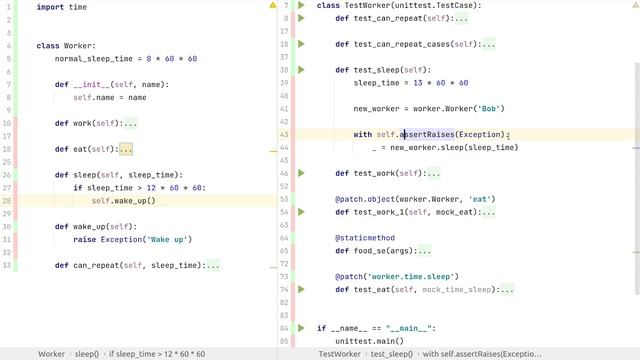Expand folded body of work(self)
Screen dimensions: 640x360
point(131,123)
